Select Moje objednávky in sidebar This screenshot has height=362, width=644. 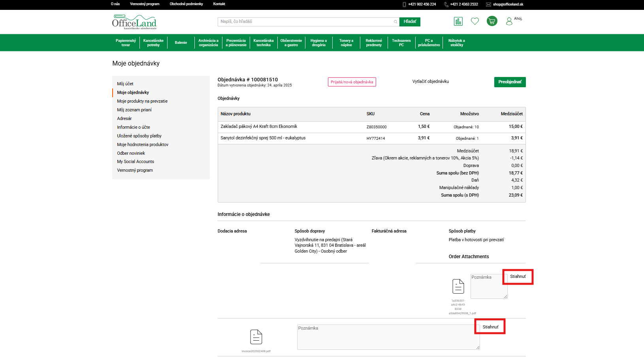tap(133, 92)
